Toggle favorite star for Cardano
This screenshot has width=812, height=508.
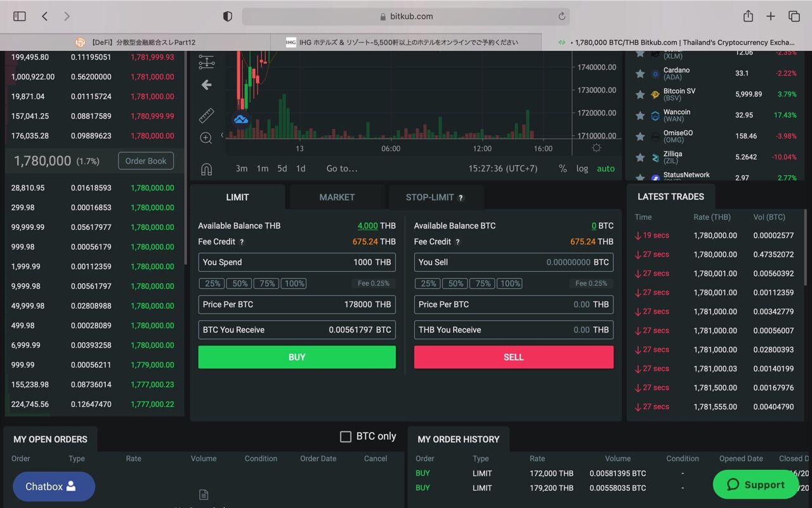(x=641, y=74)
